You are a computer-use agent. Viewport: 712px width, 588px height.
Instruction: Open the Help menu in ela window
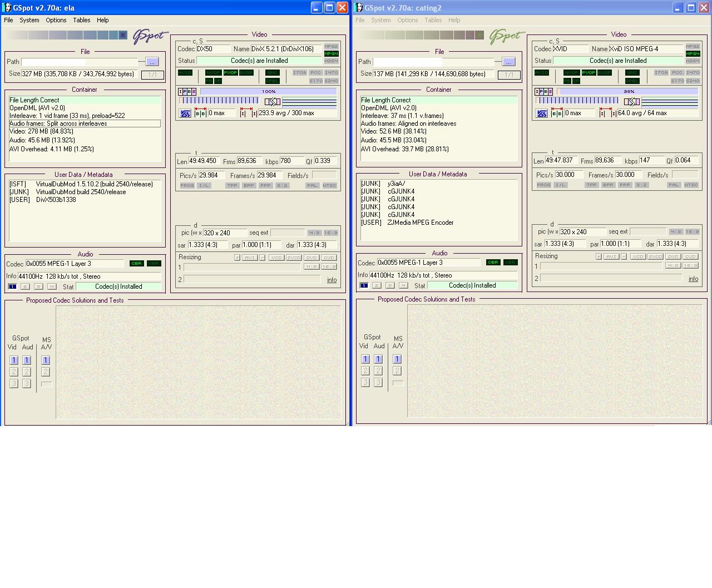(x=103, y=20)
